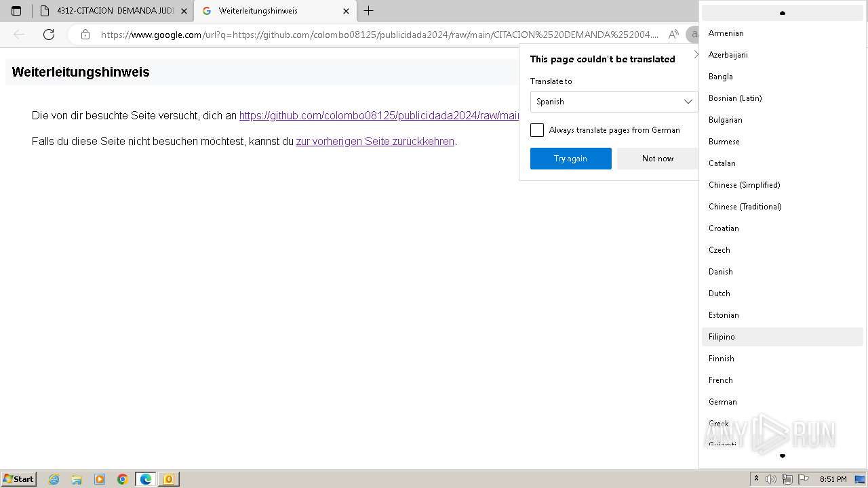
Task: Switch to Weiterleitungshinweis tab
Action: [x=275, y=11]
